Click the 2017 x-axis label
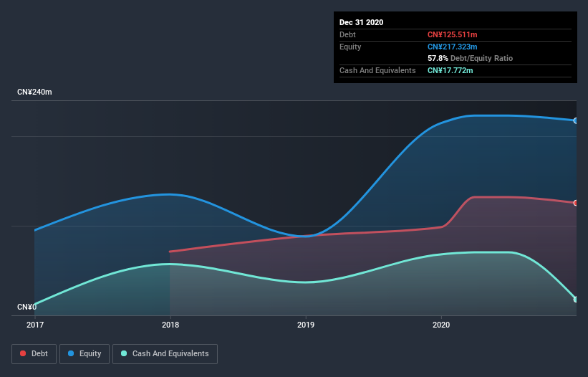Image resolution: width=588 pixels, height=377 pixels. pyautogui.click(x=35, y=325)
